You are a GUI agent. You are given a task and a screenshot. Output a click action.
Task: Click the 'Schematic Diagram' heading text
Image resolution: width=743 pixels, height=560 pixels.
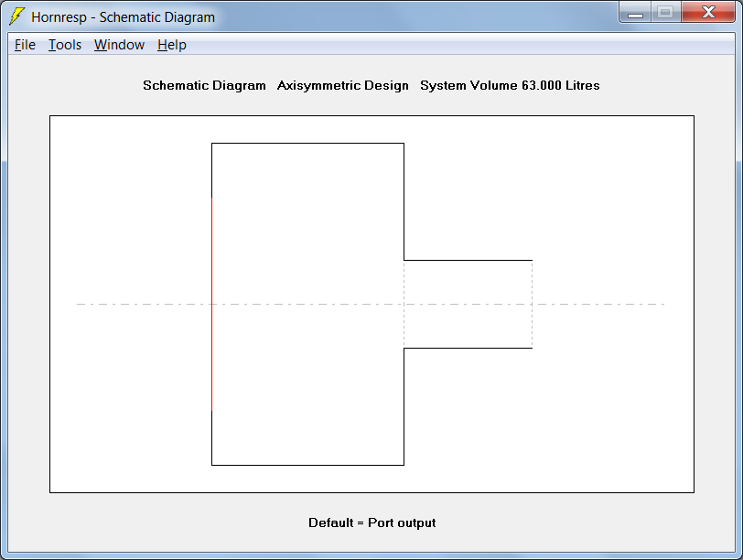[x=204, y=85]
